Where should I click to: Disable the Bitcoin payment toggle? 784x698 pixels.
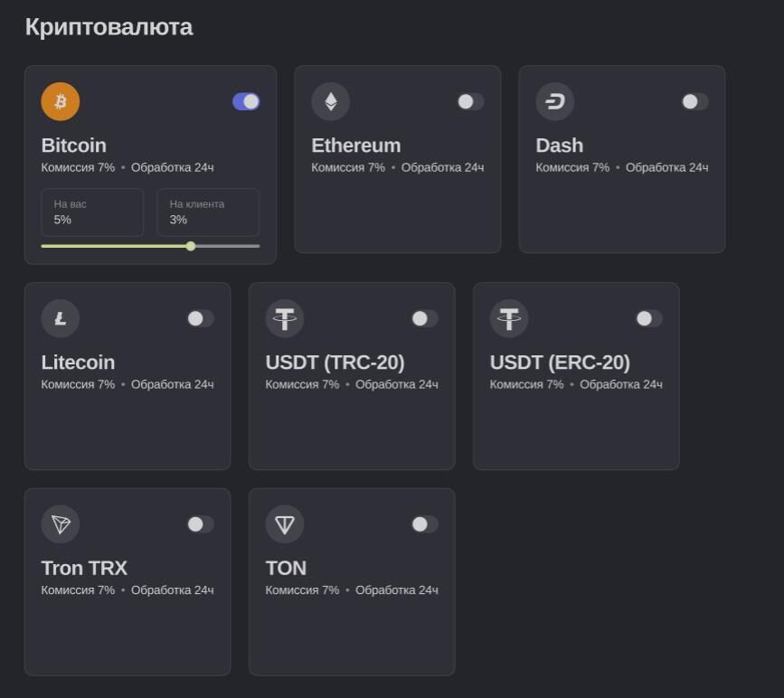[246, 101]
